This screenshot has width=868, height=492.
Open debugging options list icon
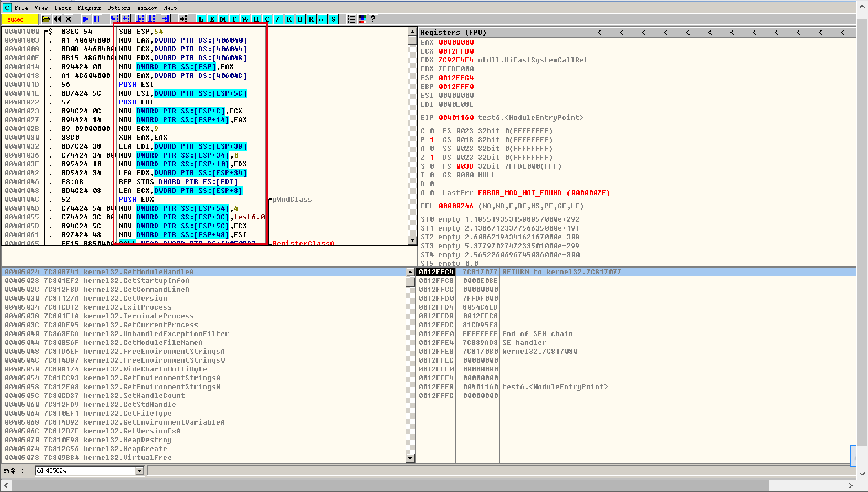351,19
